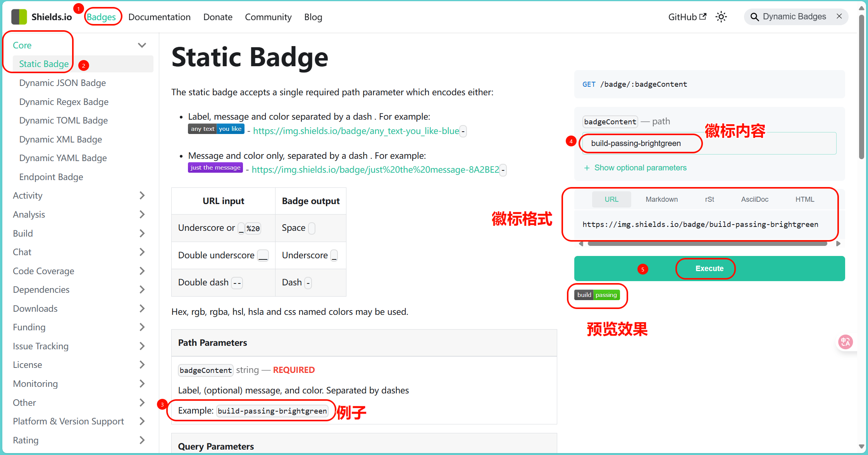This screenshot has width=868, height=455.
Task: Click the build passing badge preview
Action: (x=597, y=295)
